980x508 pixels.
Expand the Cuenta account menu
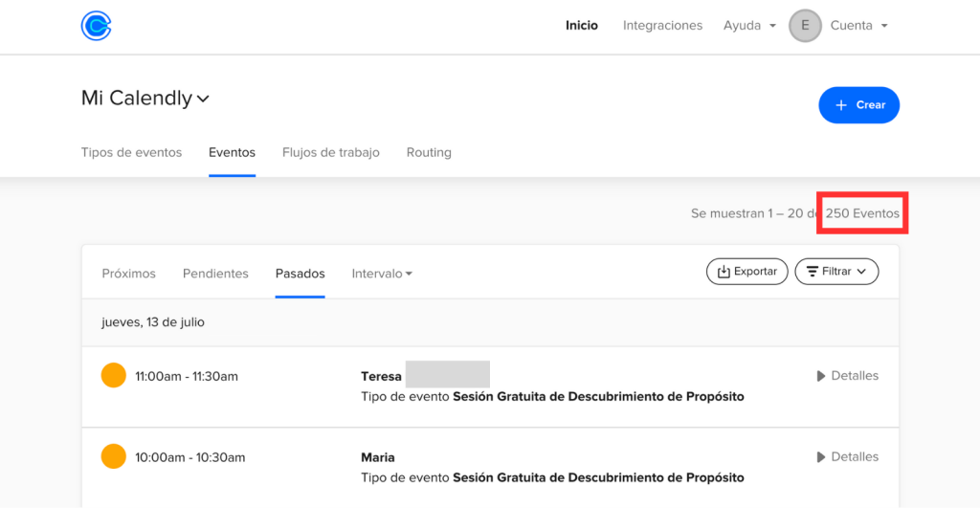click(x=858, y=26)
